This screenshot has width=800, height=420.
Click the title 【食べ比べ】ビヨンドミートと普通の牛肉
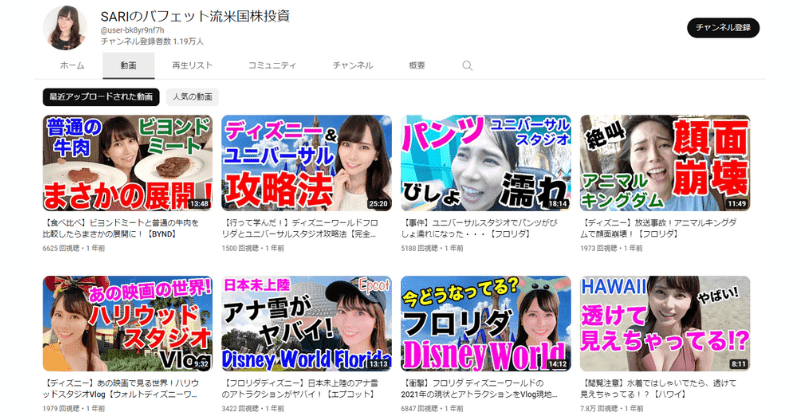121,229
